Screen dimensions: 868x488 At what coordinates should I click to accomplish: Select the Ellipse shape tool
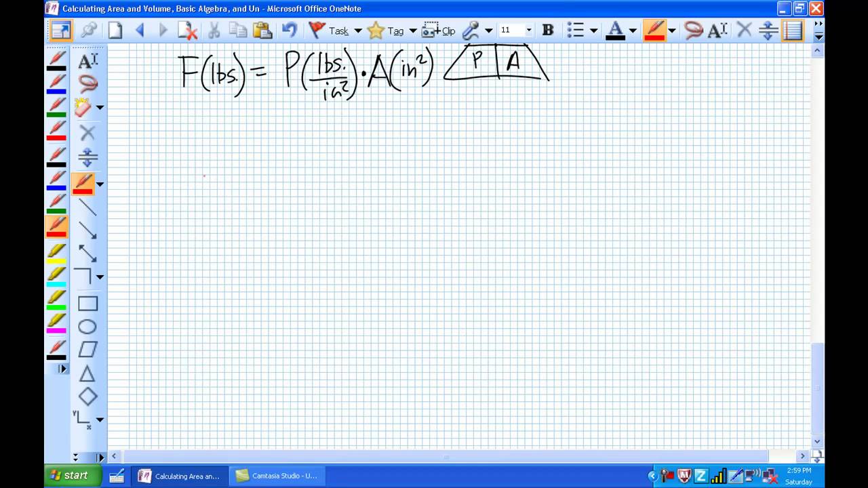[x=87, y=327]
